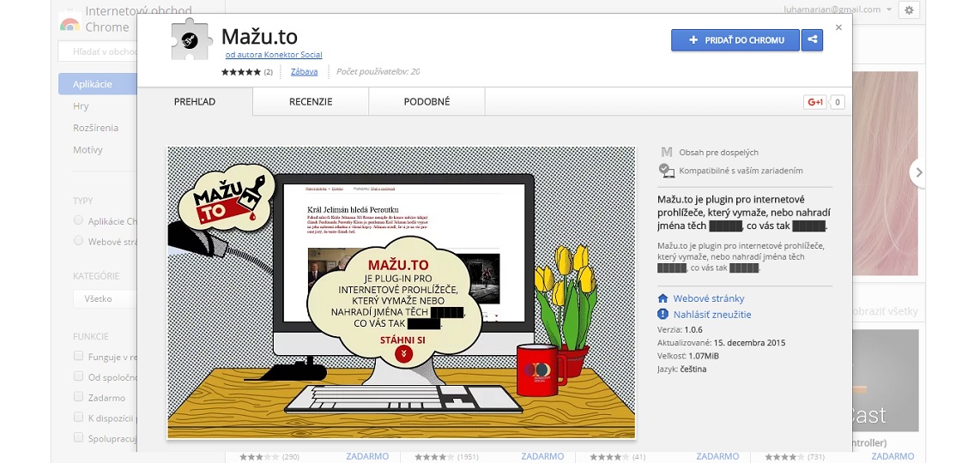Screen dimensions: 980x463
Task: Tick the Zadarmo feature checkbox
Action: tap(79, 397)
